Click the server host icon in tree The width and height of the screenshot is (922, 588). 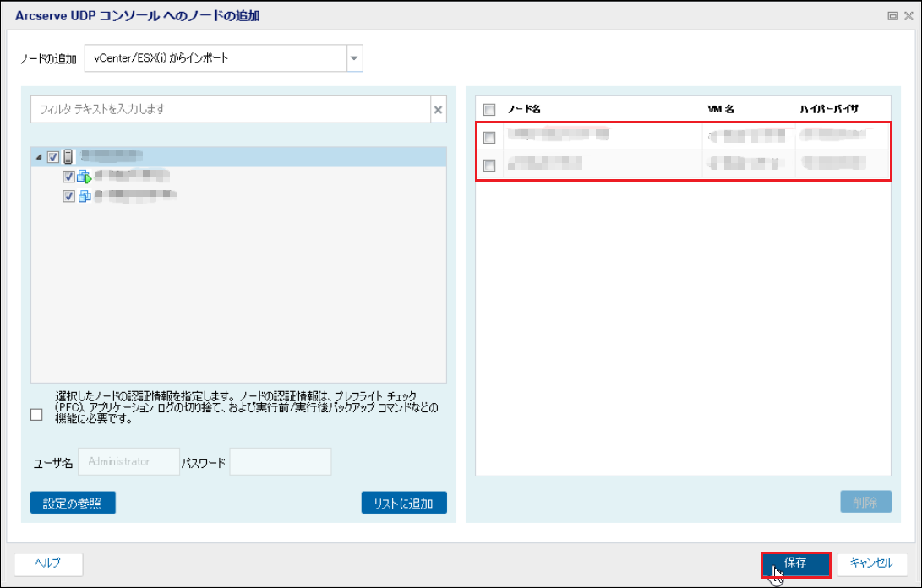(68, 156)
